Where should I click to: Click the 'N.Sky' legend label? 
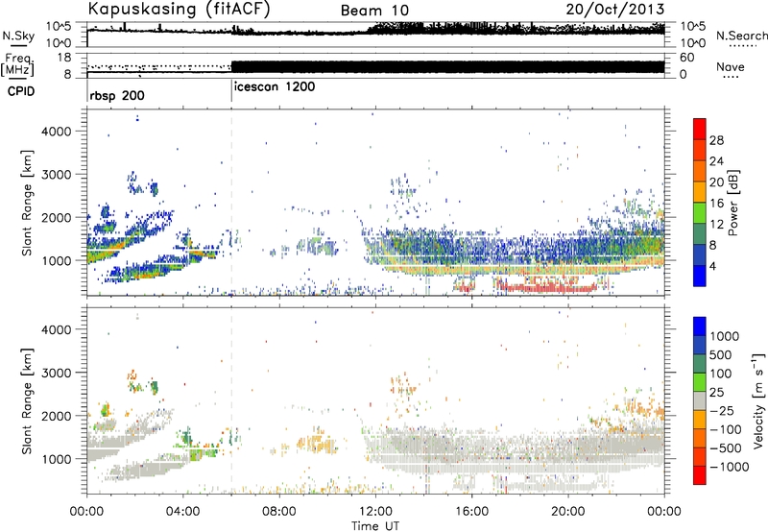pos(18,36)
